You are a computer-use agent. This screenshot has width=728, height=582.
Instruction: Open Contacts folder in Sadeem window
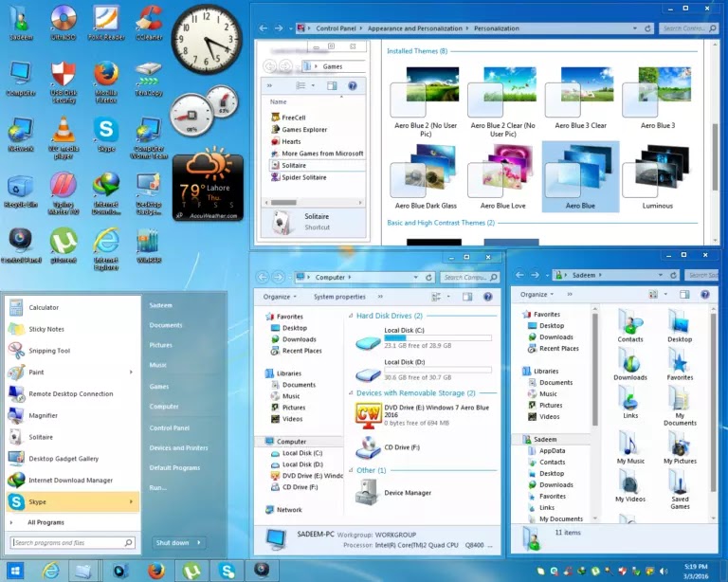[630, 326]
